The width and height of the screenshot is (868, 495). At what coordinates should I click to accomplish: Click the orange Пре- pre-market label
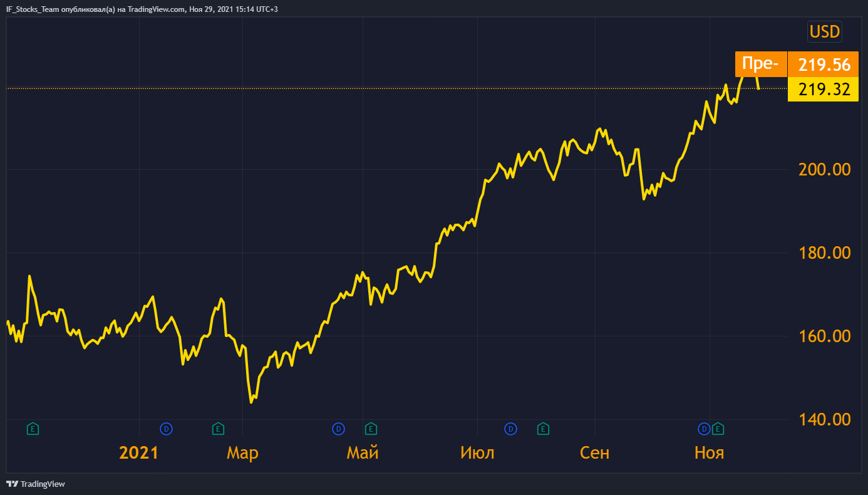point(760,64)
